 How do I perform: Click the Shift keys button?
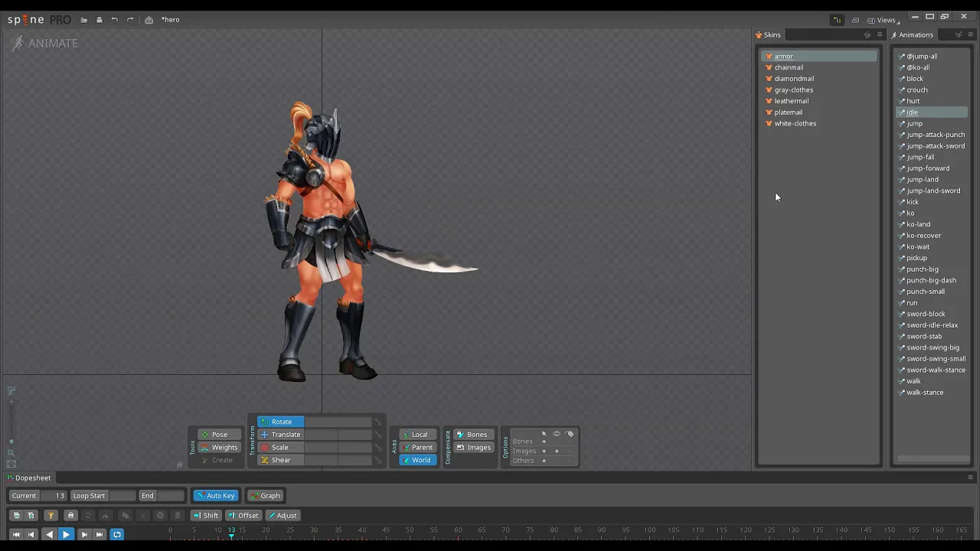(205, 516)
